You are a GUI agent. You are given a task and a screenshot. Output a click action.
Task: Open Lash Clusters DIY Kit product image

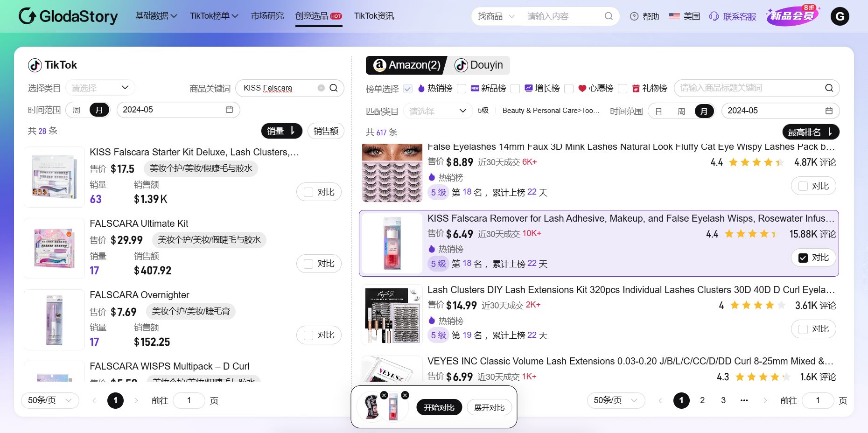(392, 314)
